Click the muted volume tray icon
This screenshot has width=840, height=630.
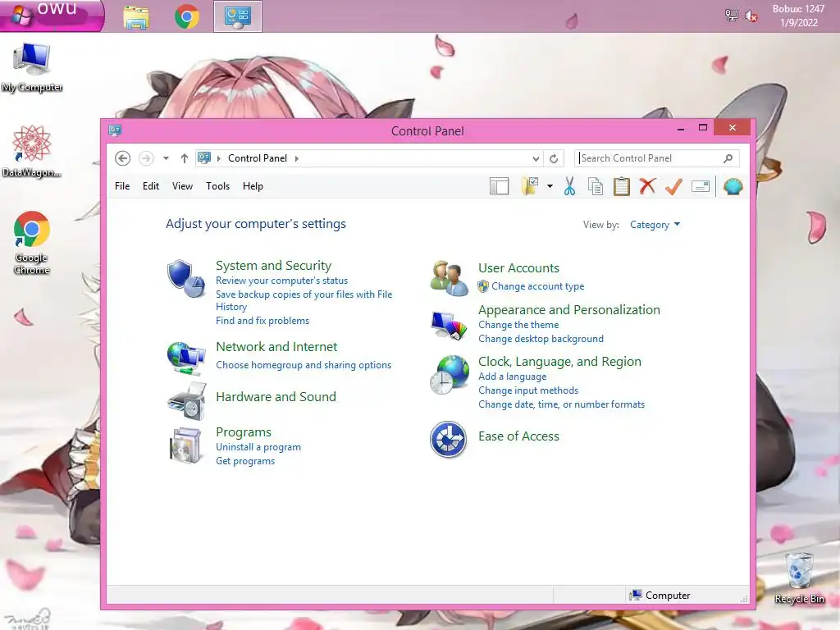[751, 16]
